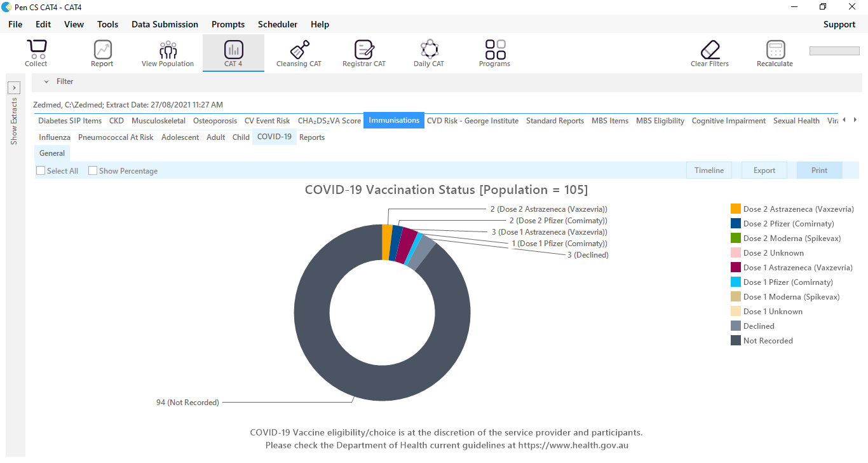Image resolution: width=868 pixels, height=463 pixels.
Task: Click Dose 1 Astrazeneca legend swatch
Action: (736, 267)
